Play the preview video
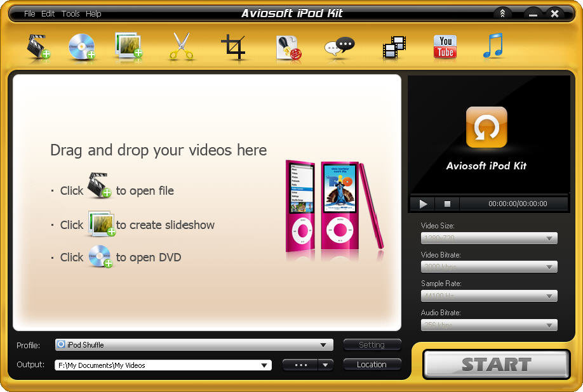 (423, 204)
